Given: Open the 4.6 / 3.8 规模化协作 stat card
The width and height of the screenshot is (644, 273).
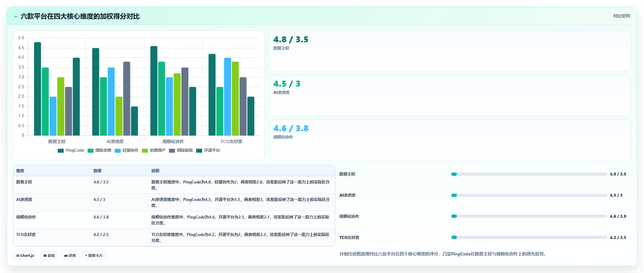Looking at the screenshot, I should [x=450, y=140].
